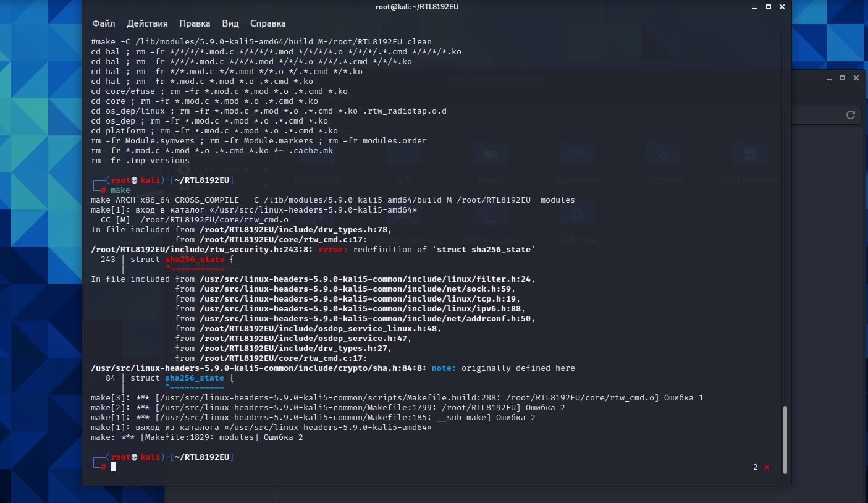868x503 pixels.
Task: Open the Справка menu
Action: pyautogui.click(x=268, y=23)
